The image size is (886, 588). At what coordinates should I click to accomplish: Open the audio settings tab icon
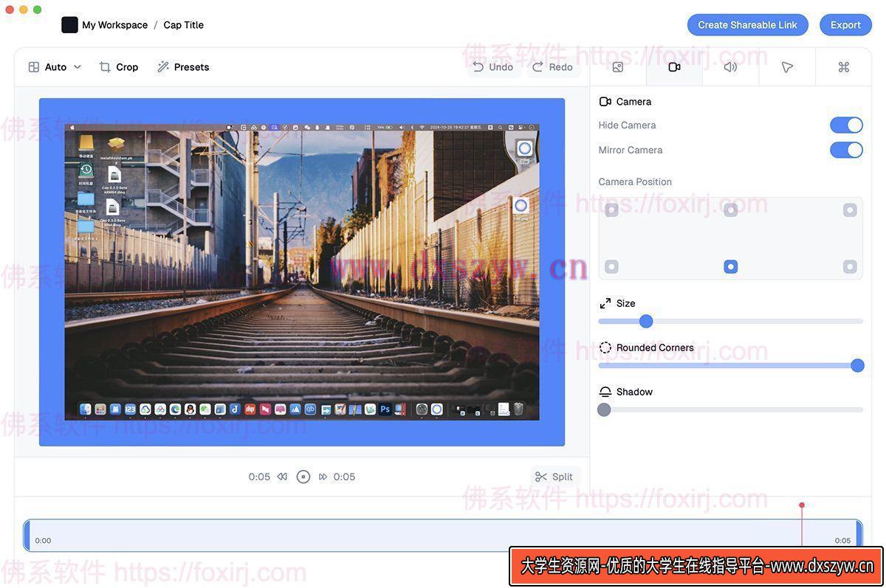point(730,67)
